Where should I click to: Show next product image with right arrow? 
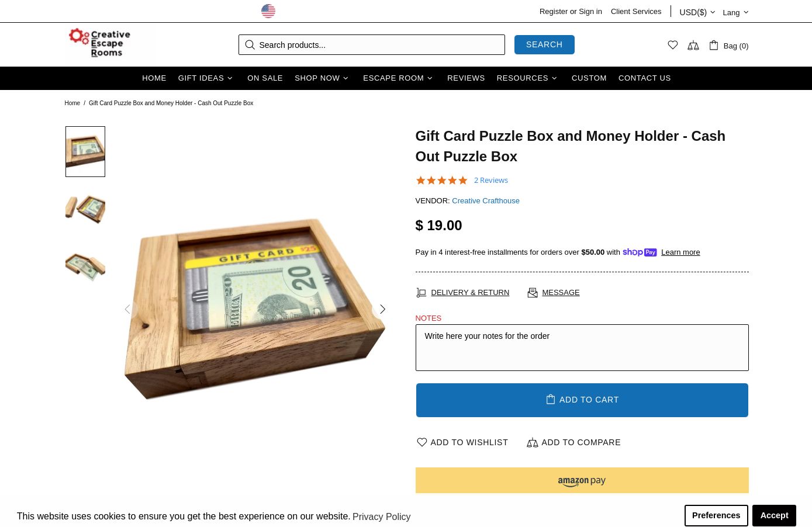click(382, 309)
